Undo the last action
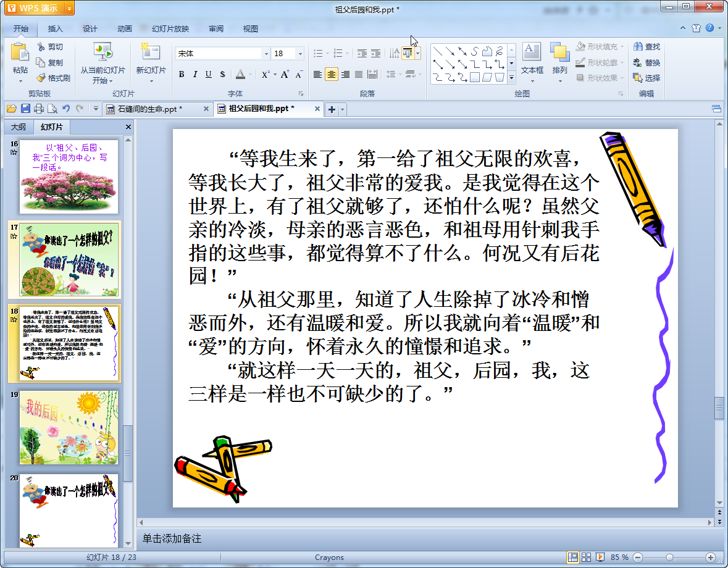 click(66, 109)
